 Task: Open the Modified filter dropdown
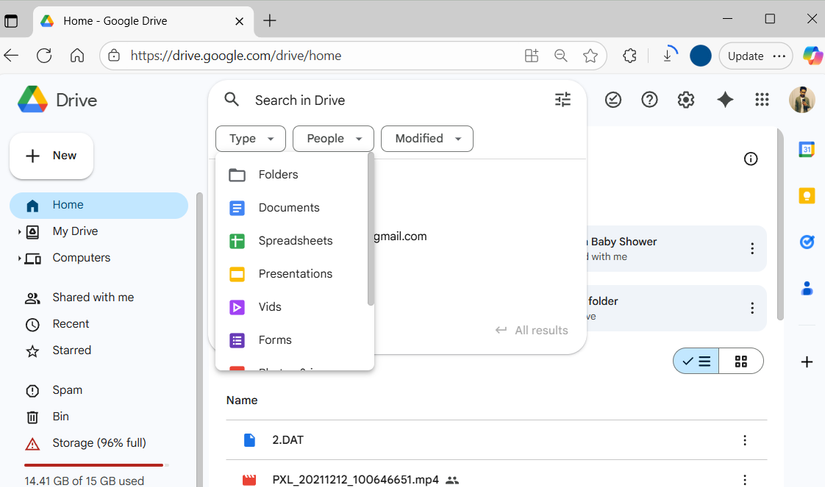coord(427,139)
